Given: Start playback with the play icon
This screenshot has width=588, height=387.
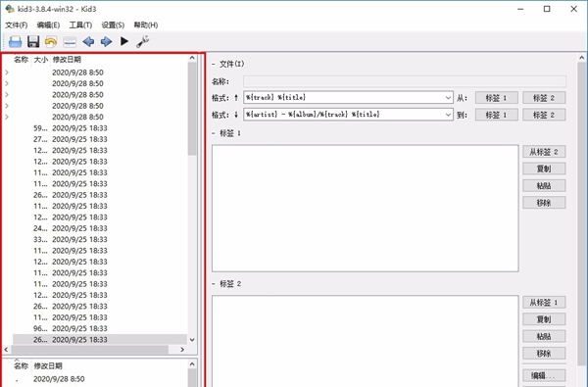Looking at the screenshot, I should click(x=124, y=41).
